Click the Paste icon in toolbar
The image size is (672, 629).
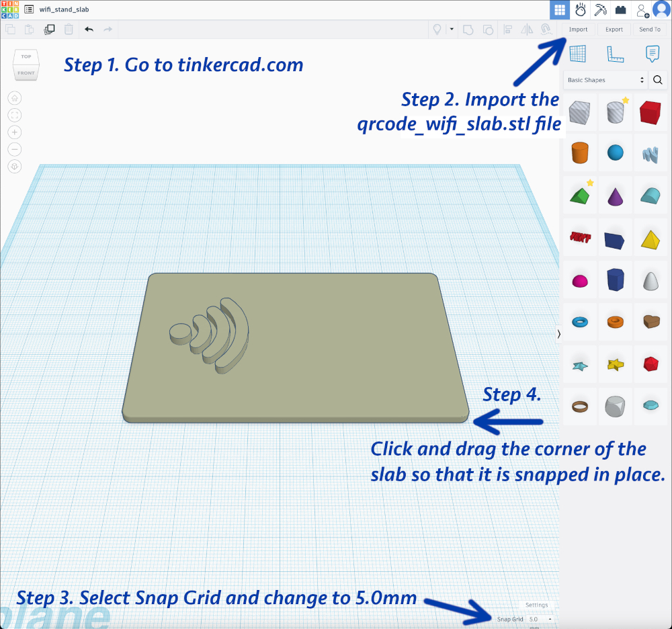coord(29,29)
